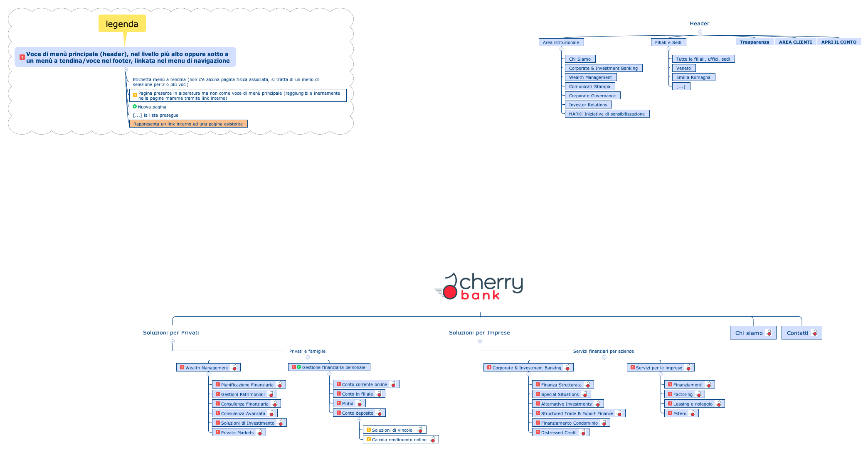This screenshot has width=868, height=450.
Task: Click cherry icon beside Alternative Investments
Action: tap(598, 403)
